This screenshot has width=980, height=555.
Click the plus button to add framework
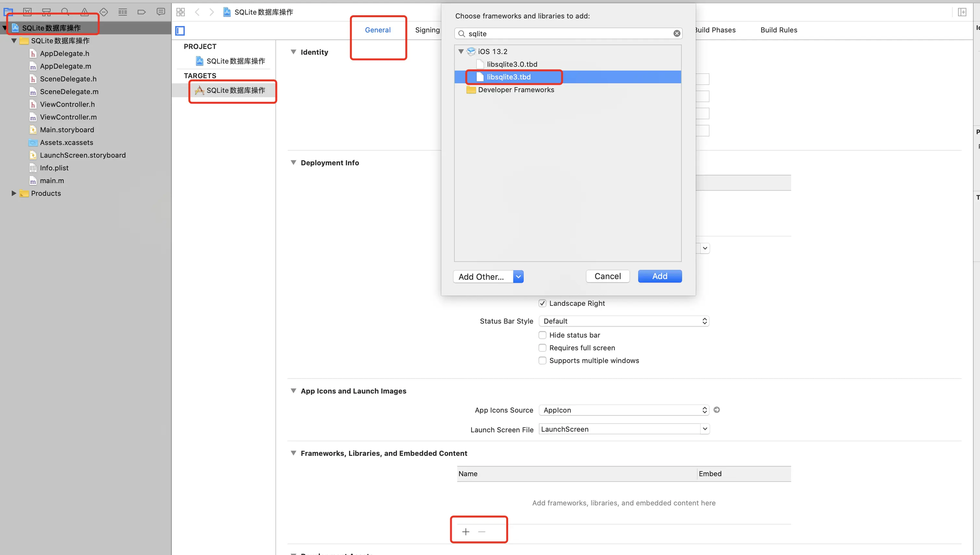click(x=465, y=531)
